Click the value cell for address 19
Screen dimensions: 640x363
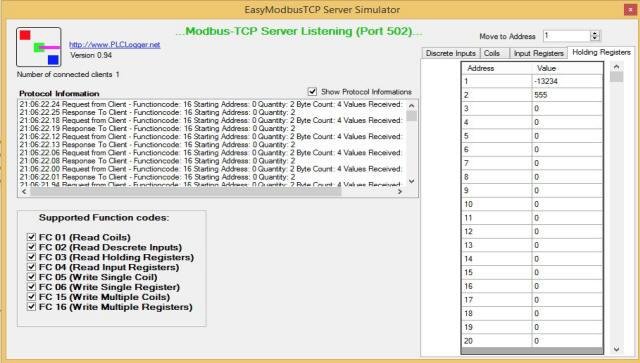567,327
